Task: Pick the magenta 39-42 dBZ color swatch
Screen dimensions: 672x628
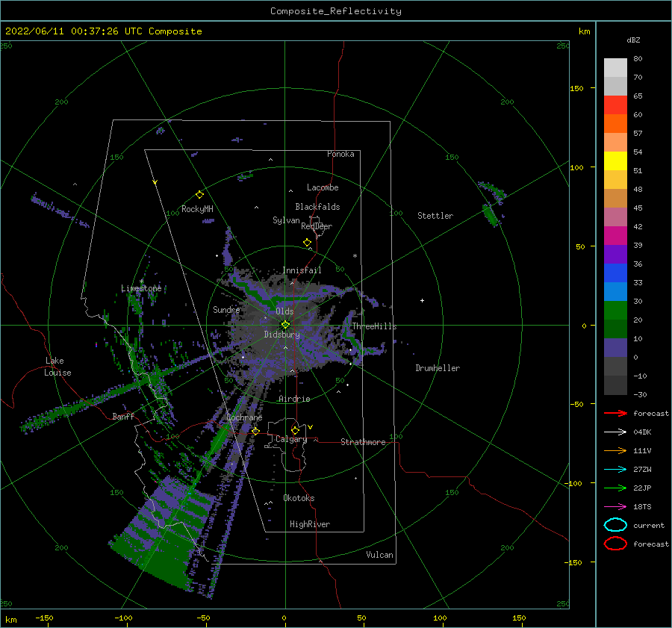Action: click(615, 236)
